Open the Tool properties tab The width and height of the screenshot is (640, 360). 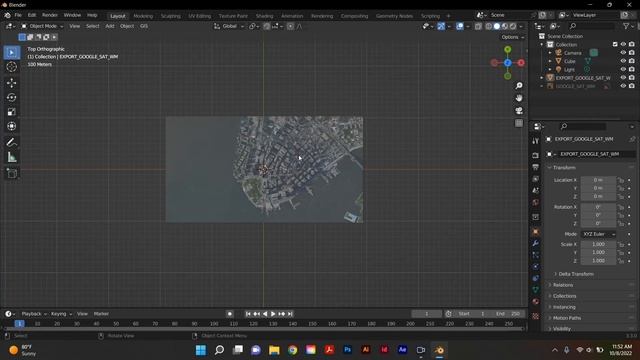[536, 141]
